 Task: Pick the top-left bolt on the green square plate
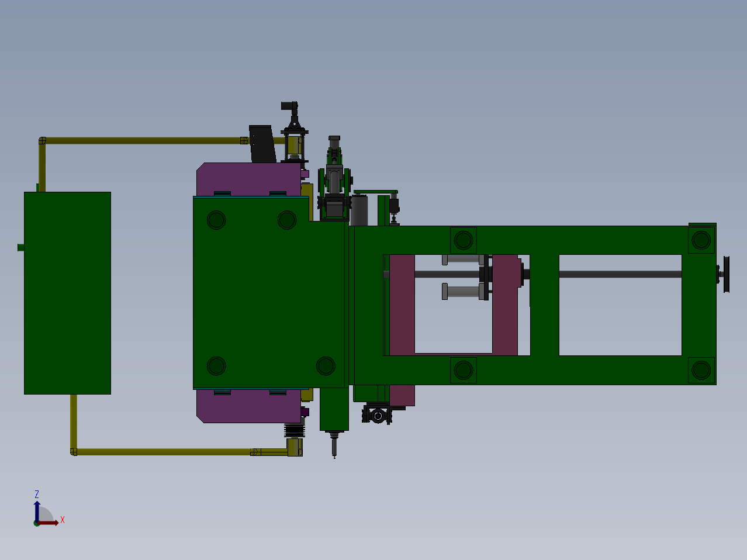click(x=216, y=220)
